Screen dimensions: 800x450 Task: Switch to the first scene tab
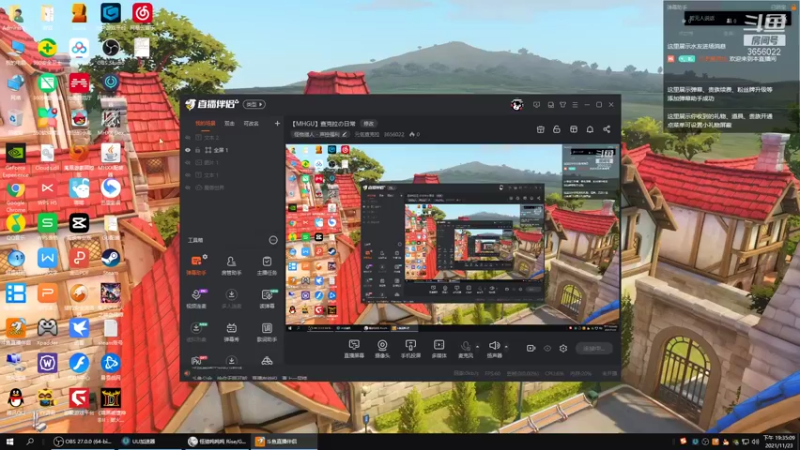(205, 123)
